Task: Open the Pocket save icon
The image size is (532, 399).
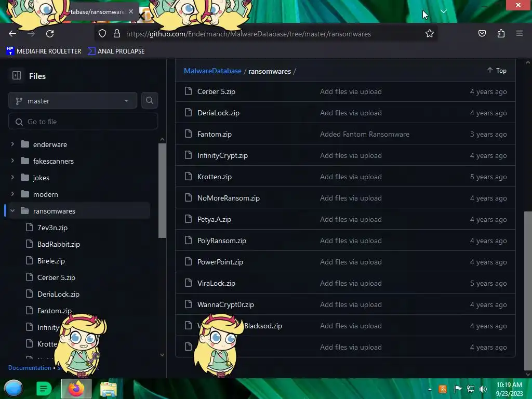Action: point(482,34)
